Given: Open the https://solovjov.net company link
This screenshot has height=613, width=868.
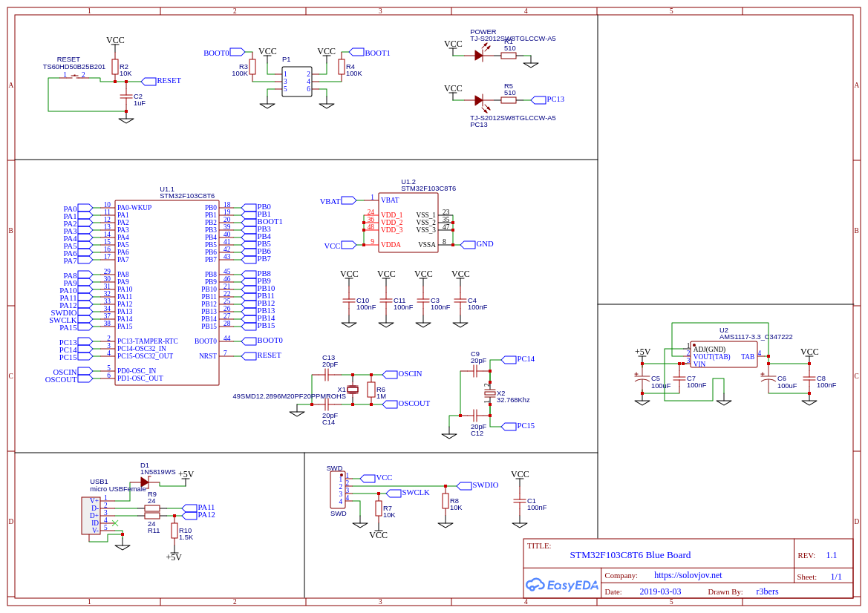Looking at the screenshot, I should (688, 575).
